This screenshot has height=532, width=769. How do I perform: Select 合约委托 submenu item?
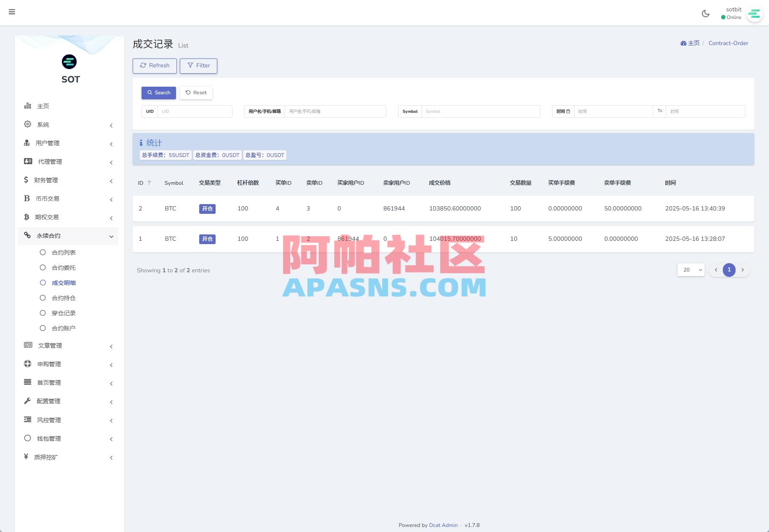(x=64, y=268)
